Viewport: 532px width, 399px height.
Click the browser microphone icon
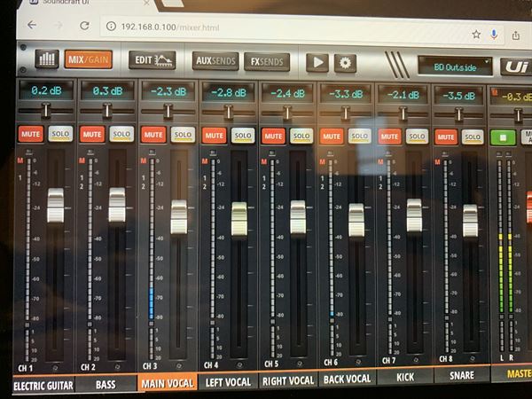[x=496, y=35]
